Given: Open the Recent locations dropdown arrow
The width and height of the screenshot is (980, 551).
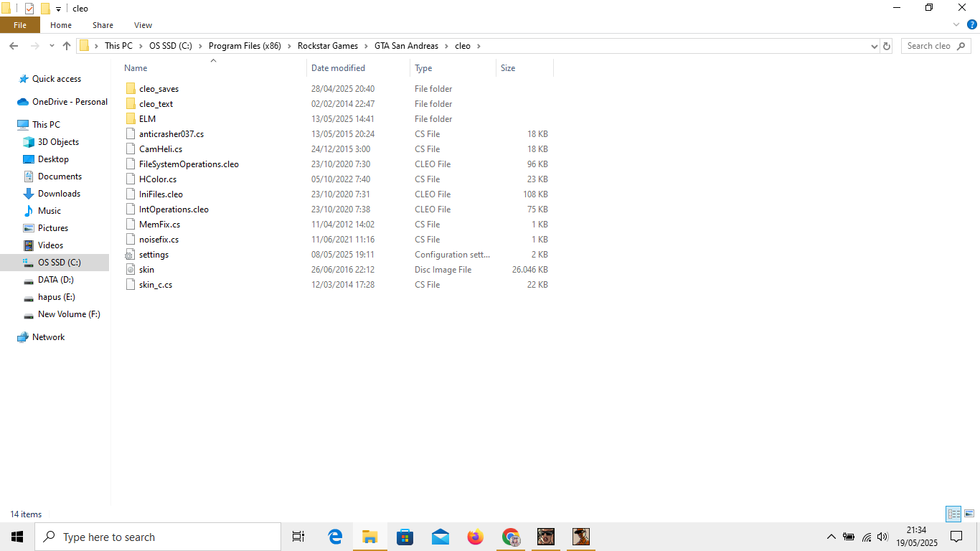Looking at the screenshot, I should [x=52, y=46].
